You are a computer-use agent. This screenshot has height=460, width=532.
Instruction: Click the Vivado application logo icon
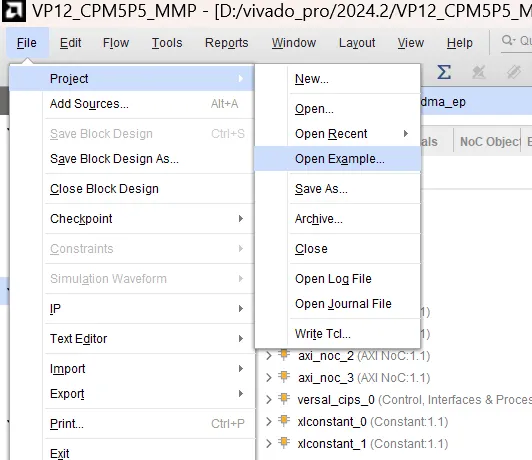pos(13,11)
